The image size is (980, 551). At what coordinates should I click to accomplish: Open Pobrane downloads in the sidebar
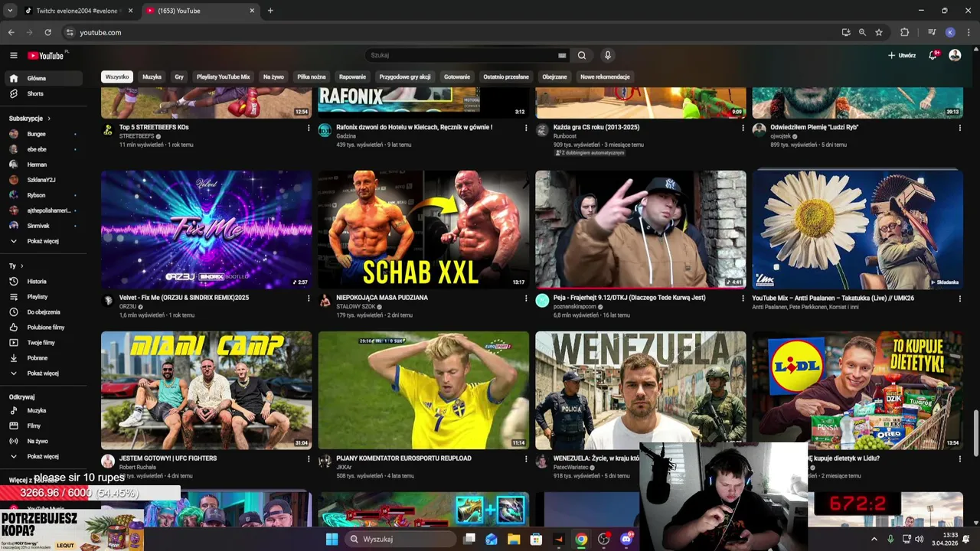[x=43, y=357]
